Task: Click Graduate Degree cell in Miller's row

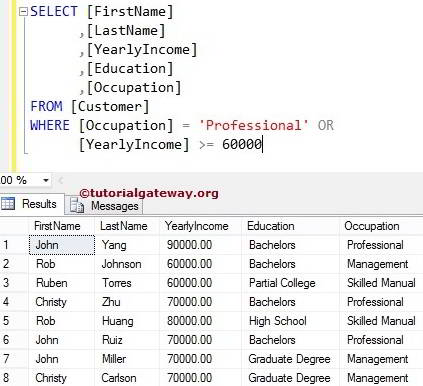Action: pos(290,359)
